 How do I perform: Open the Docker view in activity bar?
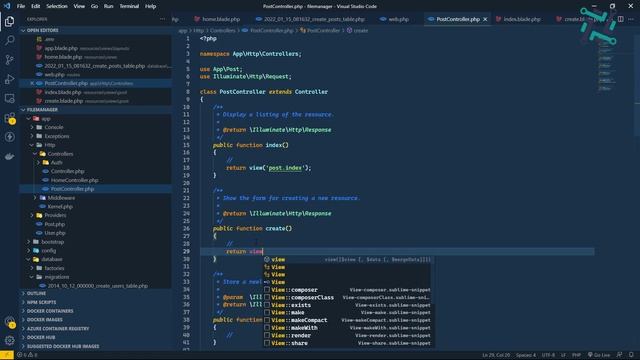coord(9,156)
